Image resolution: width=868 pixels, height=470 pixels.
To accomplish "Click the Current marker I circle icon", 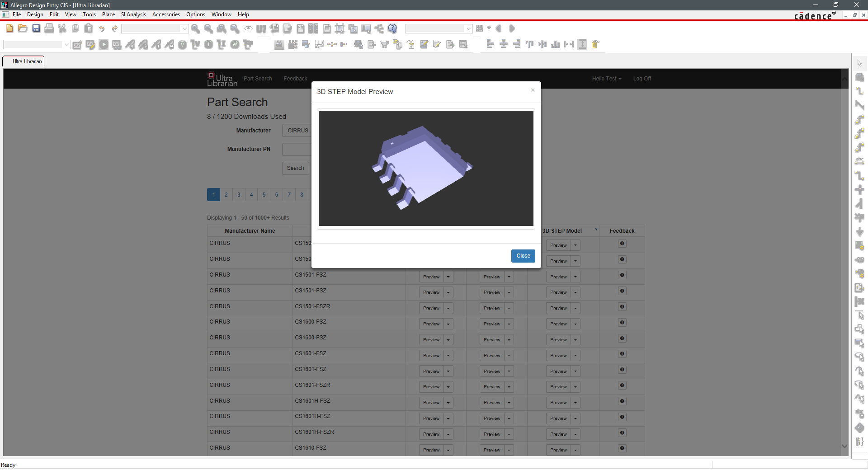I will click(208, 44).
